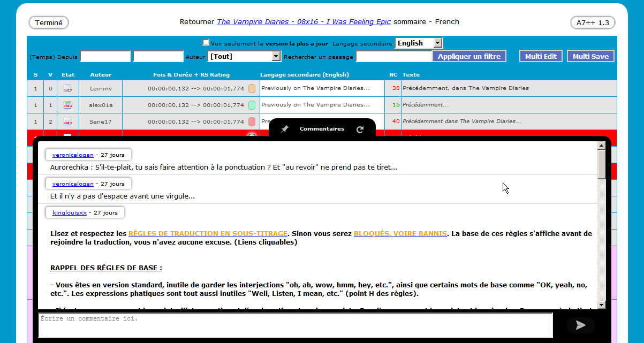
Task: Refresh the Commentaires panel
Action: click(x=360, y=129)
